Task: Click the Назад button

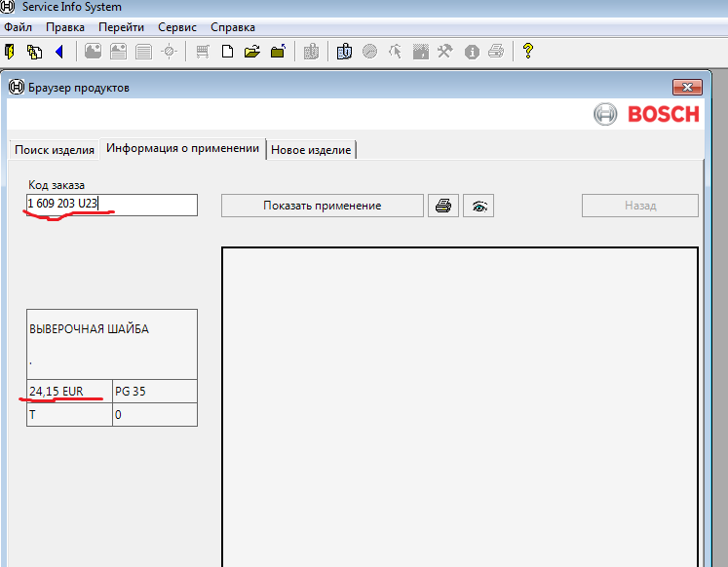Action: [x=639, y=206]
